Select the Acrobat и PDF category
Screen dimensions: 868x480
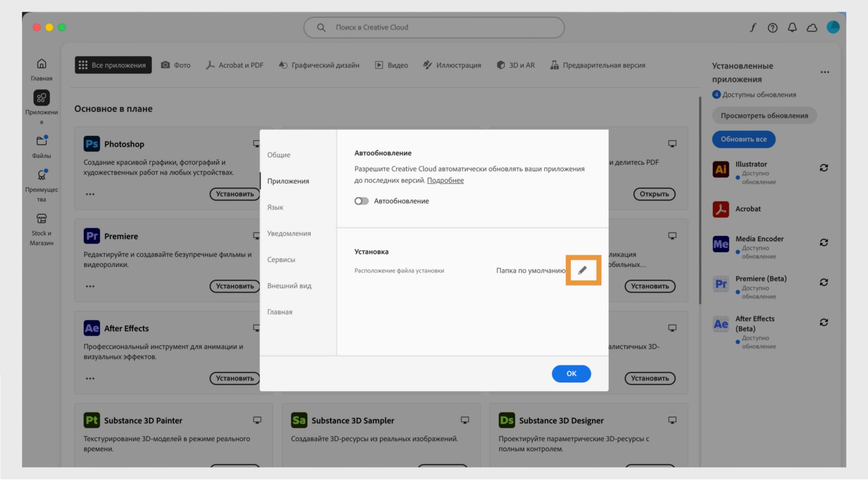[234, 65]
